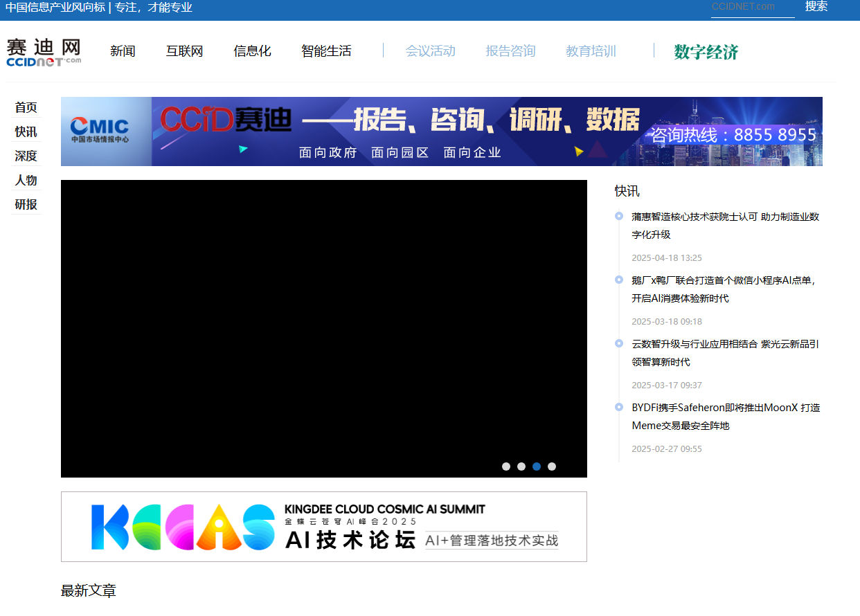This screenshot has height=616, width=860.
Task: Select the 新闻 navigation item
Action: click(123, 51)
